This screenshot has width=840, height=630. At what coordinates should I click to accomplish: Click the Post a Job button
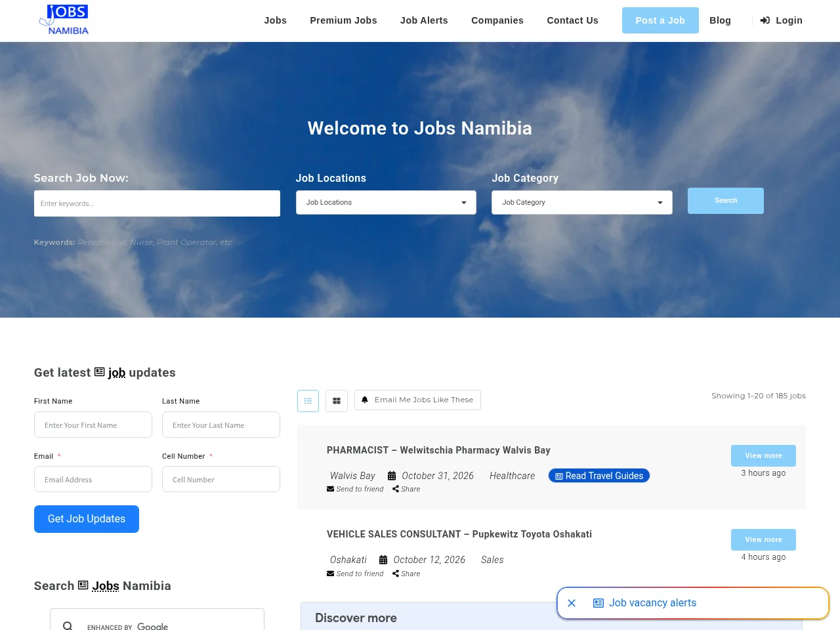click(660, 20)
